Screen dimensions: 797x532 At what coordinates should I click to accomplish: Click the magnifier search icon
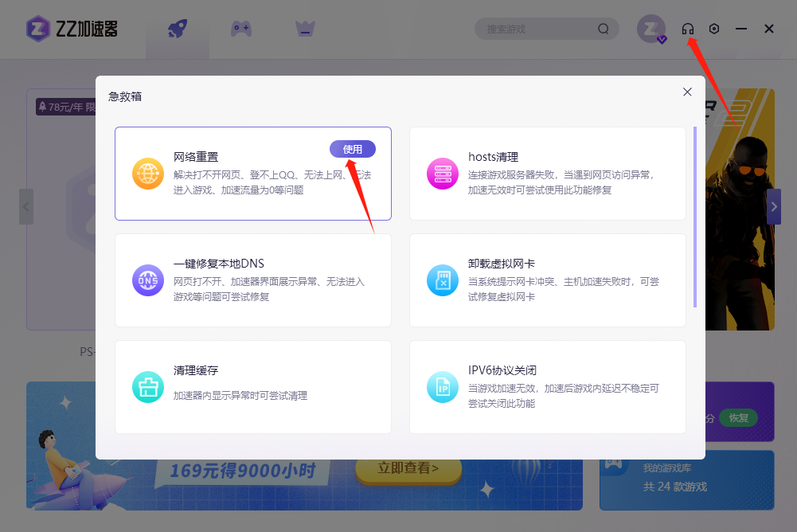604,28
